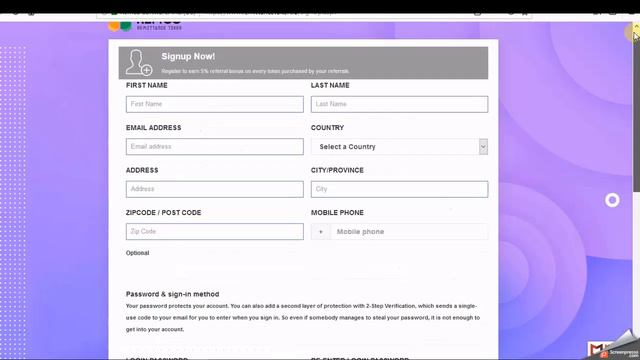Open the Select a Country dropdown
Viewport: 640px width, 360px height.
(x=399, y=147)
